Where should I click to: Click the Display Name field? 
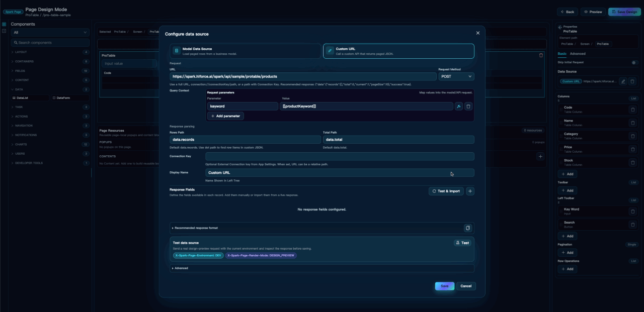pyautogui.click(x=340, y=172)
